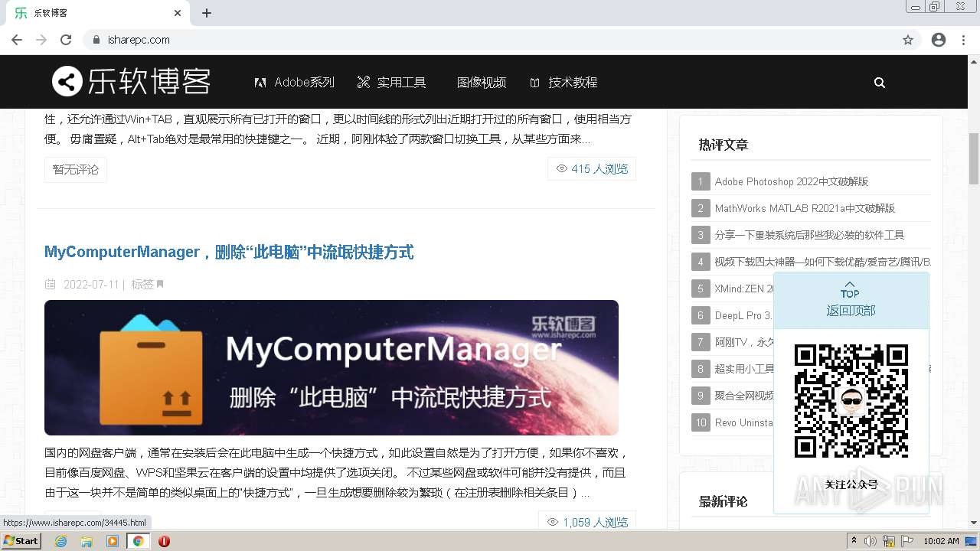The image size is (980, 551).
Task: Click the calendar icon beside 2022-07-11
Action: click(x=51, y=285)
